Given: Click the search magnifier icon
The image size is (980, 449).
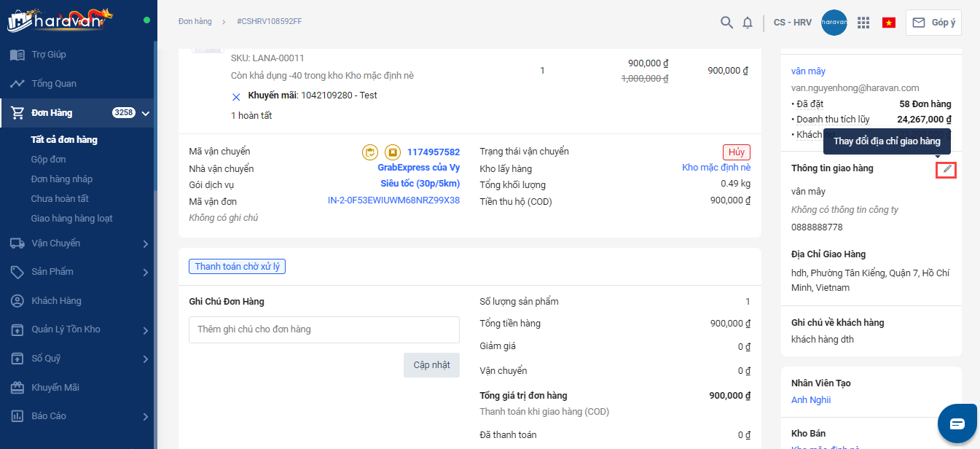Looking at the screenshot, I should 726,23.
